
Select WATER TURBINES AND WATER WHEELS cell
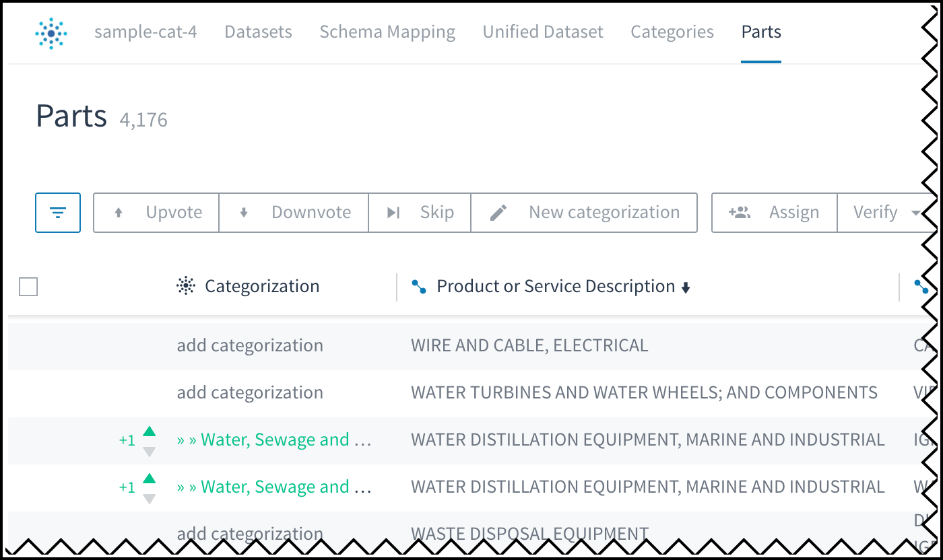(644, 392)
